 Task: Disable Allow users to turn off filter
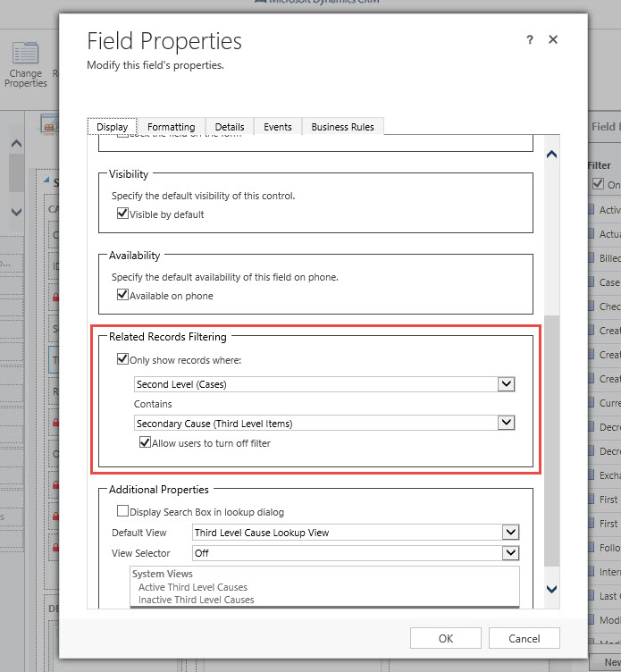pyautogui.click(x=145, y=443)
